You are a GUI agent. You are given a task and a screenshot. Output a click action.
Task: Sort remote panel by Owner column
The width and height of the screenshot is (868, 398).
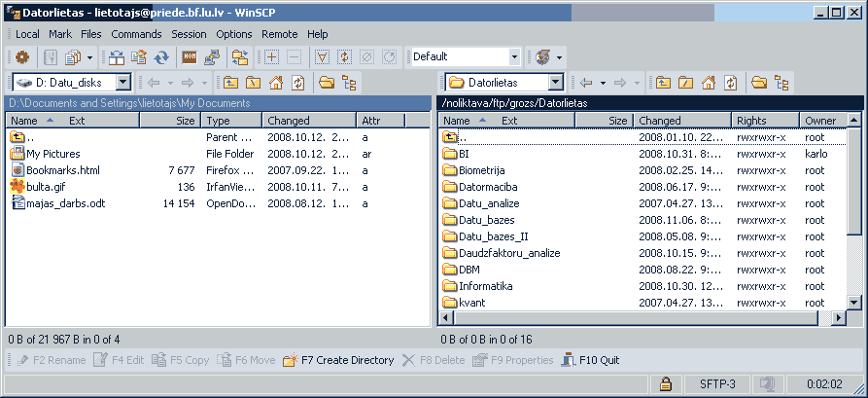click(x=823, y=121)
